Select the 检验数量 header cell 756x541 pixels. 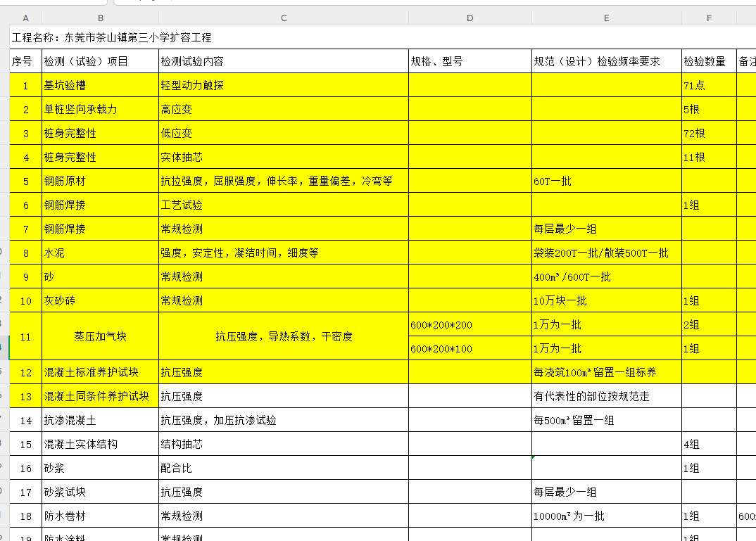pos(708,61)
